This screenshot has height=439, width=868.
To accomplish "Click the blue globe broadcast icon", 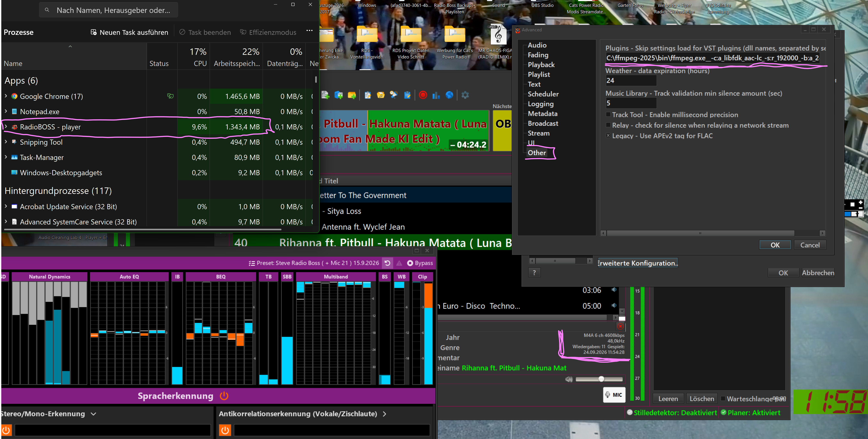I will [x=449, y=95].
